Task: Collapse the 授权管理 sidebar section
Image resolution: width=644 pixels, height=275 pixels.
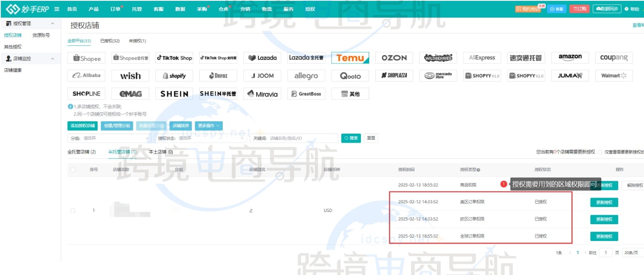Action: tap(53, 24)
